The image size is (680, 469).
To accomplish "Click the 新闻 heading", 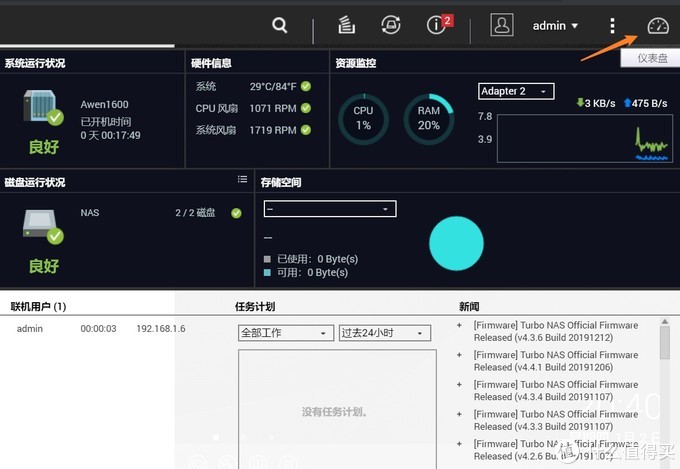I will (469, 307).
